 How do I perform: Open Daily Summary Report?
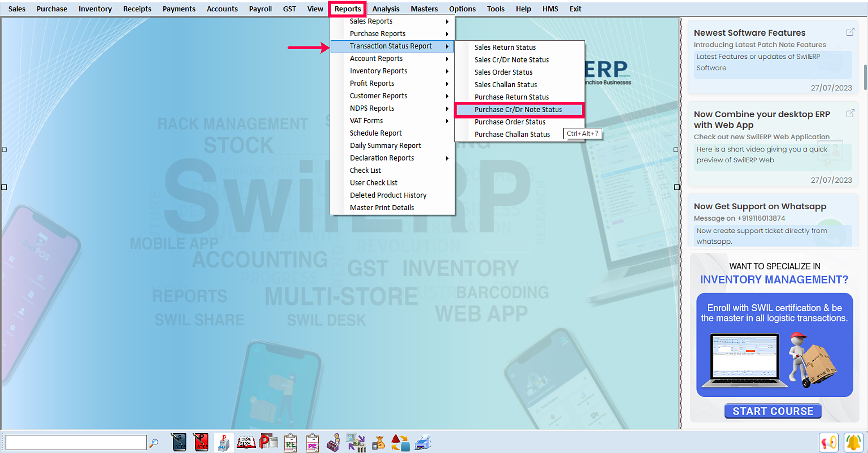[392, 146]
